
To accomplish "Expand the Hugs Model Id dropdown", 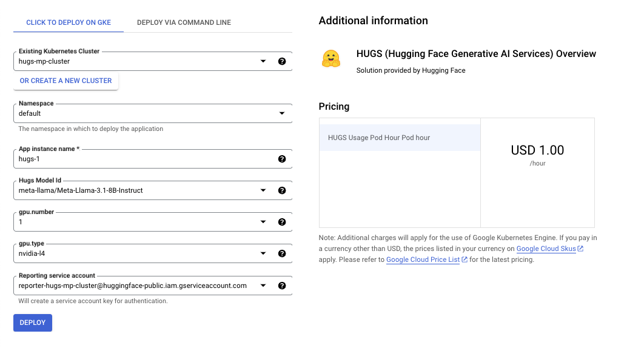I will [263, 190].
